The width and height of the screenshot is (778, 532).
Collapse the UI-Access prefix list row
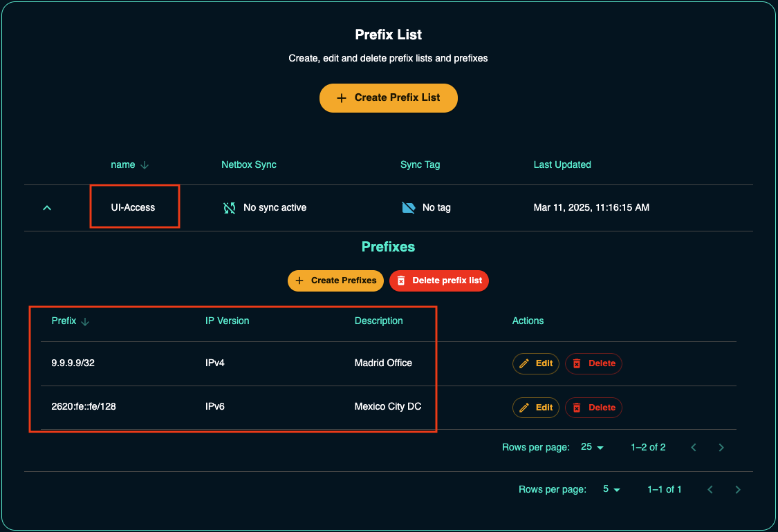(x=47, y=207)
